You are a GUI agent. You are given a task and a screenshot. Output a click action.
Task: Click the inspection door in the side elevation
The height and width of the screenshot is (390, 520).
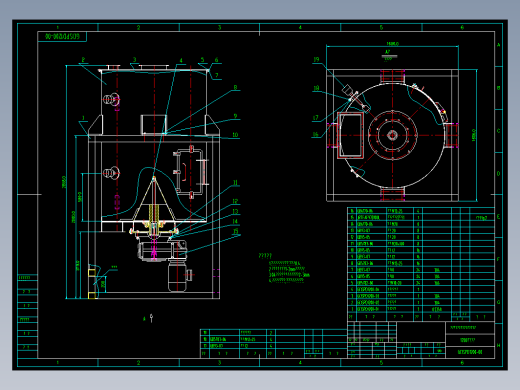(x=189, y=172)
